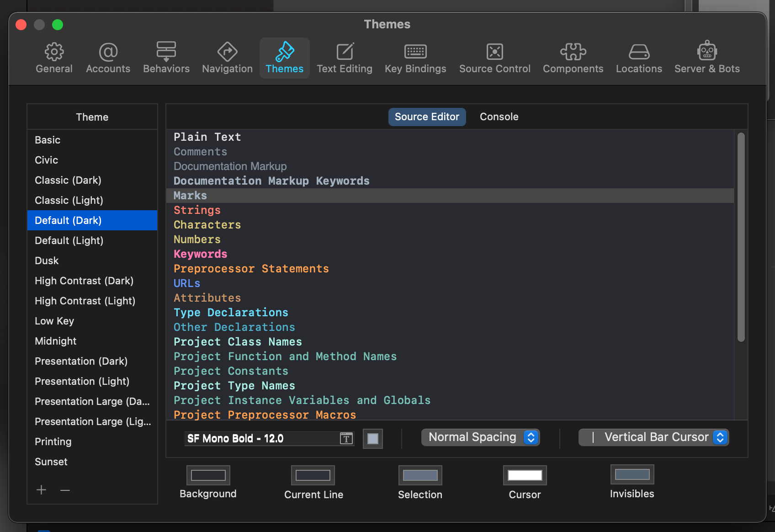
Task: Select the Marks syntax row
Action: point(450,196)
